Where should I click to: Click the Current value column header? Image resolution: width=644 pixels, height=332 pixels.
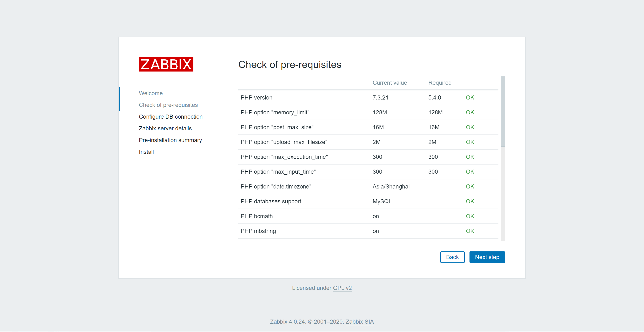point(389,83)
